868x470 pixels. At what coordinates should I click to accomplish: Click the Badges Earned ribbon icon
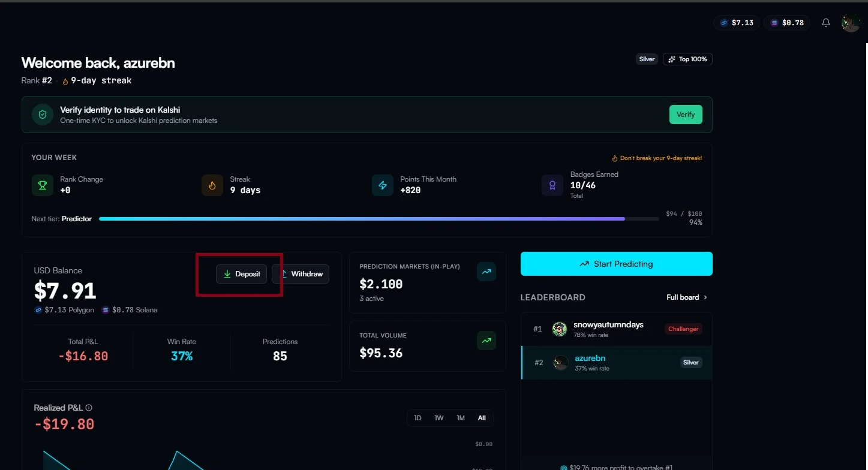(x=552, y=185)
